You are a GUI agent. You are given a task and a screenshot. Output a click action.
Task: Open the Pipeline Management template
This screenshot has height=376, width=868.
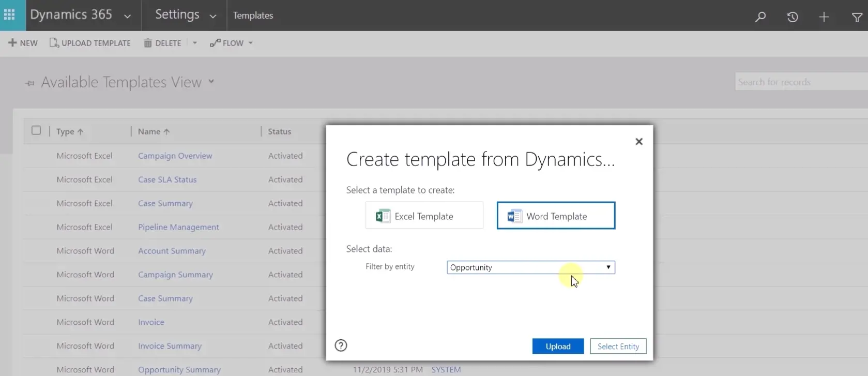point(178,227)
